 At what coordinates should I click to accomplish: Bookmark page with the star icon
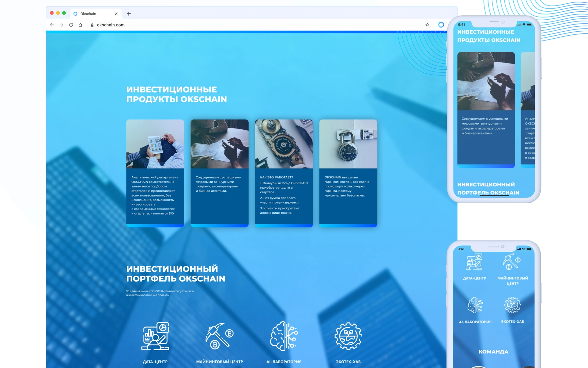tap(427, 25)
